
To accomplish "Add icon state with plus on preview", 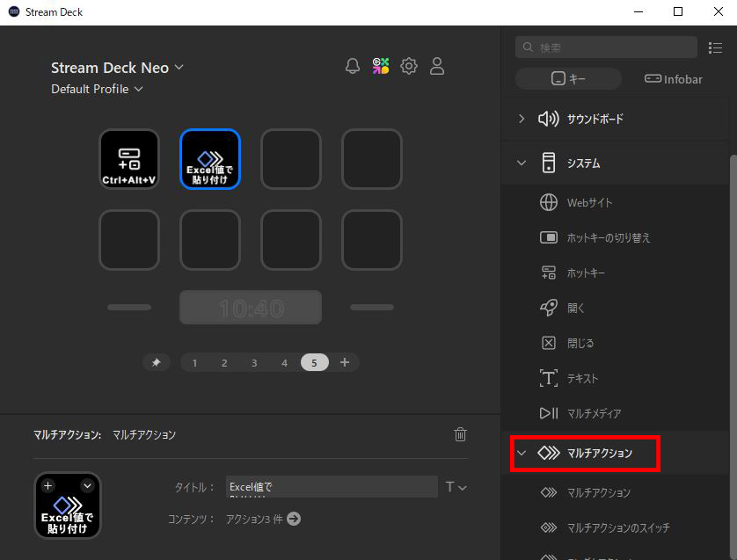I will (48, 486).
